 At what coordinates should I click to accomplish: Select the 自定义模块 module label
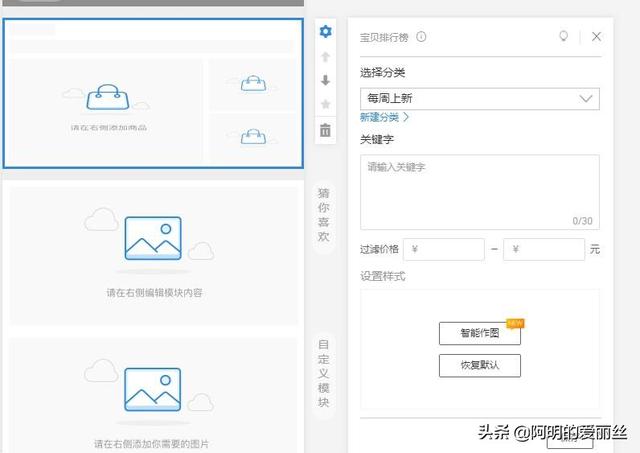pyautogui.click(x=323, y=373)
